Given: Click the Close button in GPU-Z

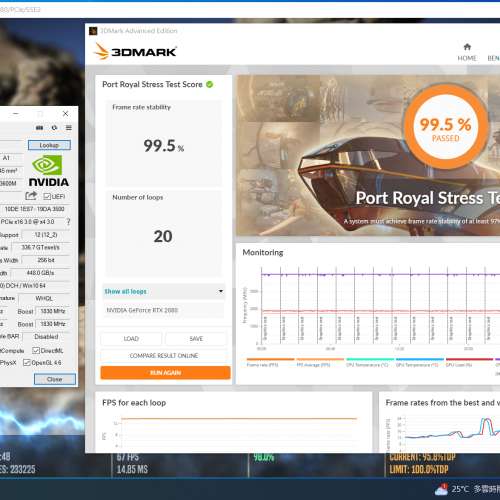Looking at the screenshot, I should click(x=55, y=379).
